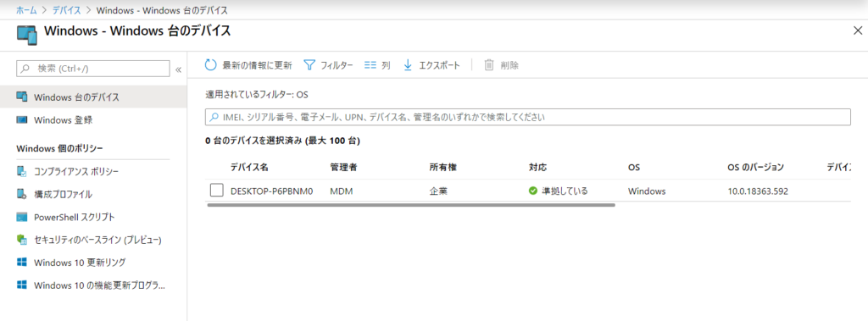Click the Windows OS cell
The width and height of the screenshot is (868, 321).
pos(647,191)
